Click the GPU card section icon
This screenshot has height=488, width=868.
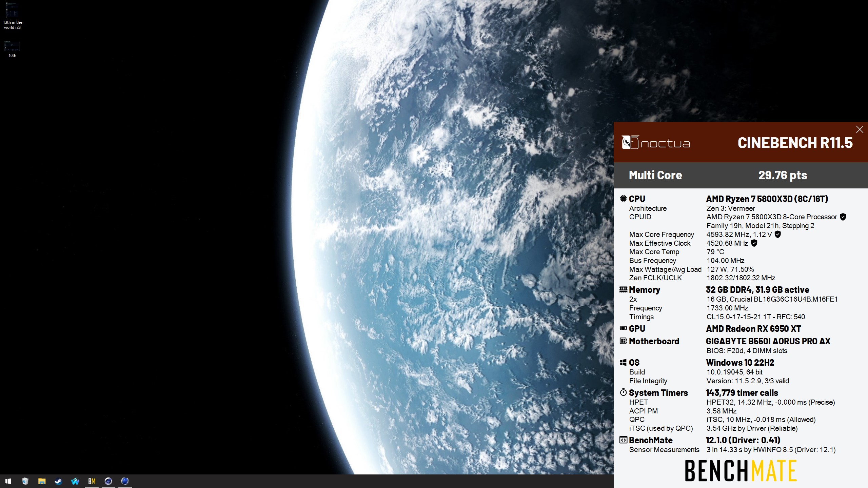coord(623,328)
